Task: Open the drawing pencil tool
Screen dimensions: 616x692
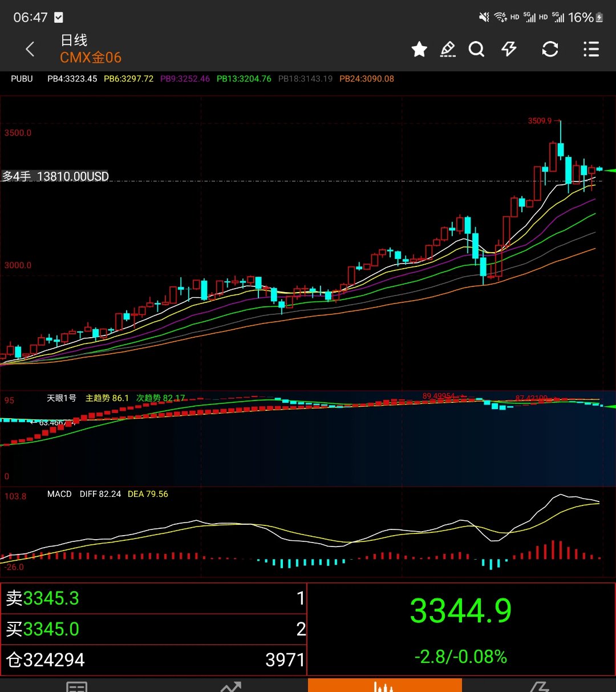Action: pos(448,50)
